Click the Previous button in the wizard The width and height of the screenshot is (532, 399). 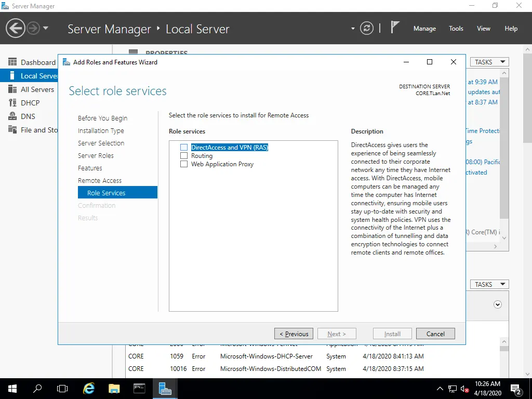coord(294,334)
